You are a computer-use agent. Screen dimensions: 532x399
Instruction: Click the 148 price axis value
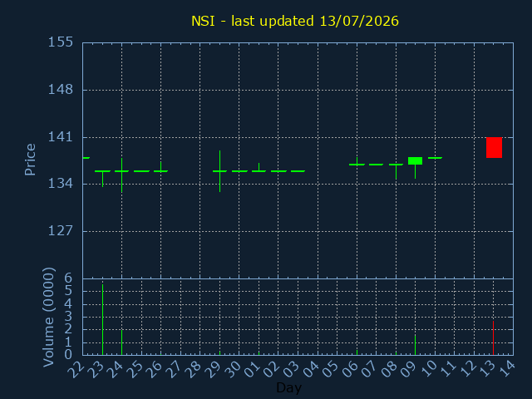tap(61, 90)
